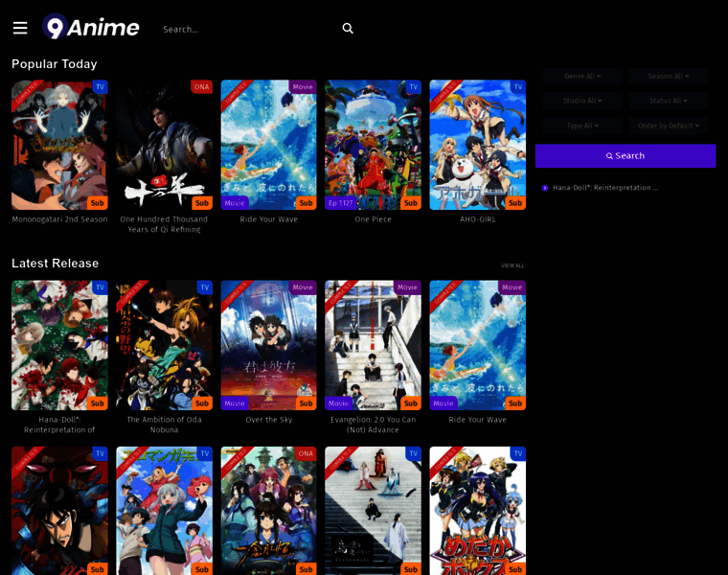Open One Hundred Thousand Years poster
The image size is (728, 575).
coord(165,145)
